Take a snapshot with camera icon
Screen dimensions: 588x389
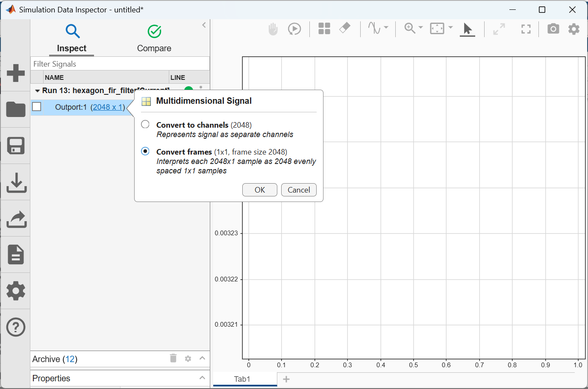click(553, 29)
